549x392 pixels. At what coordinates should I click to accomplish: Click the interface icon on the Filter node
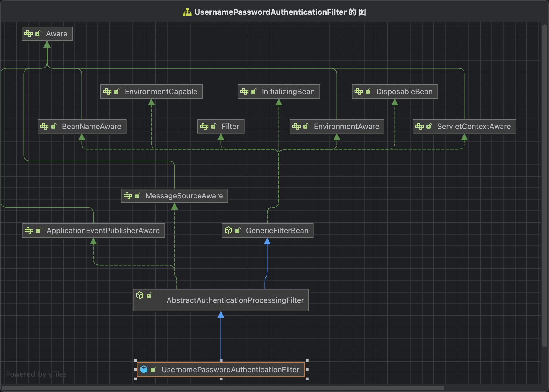205,126
